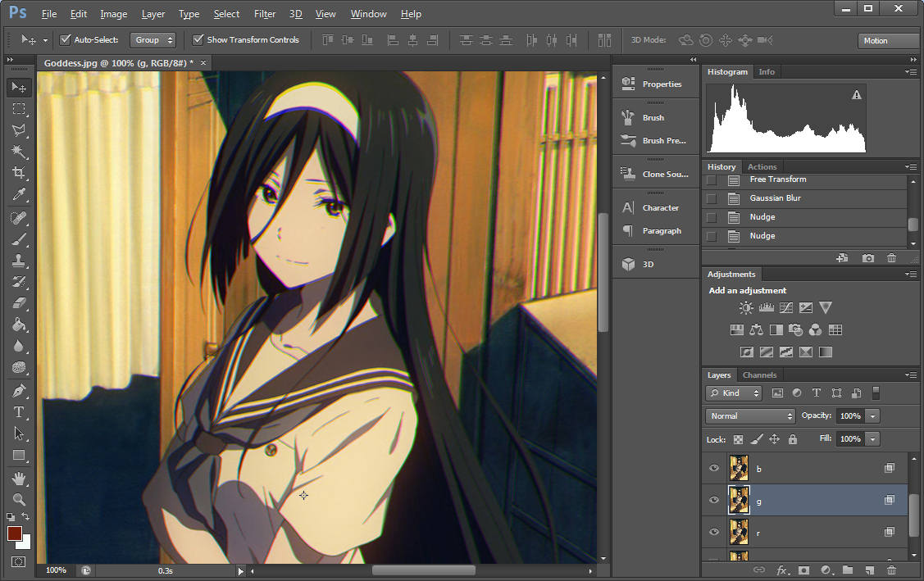Choose the Hand tool
This screenshot has height=581, width=924.
(18, 478)
